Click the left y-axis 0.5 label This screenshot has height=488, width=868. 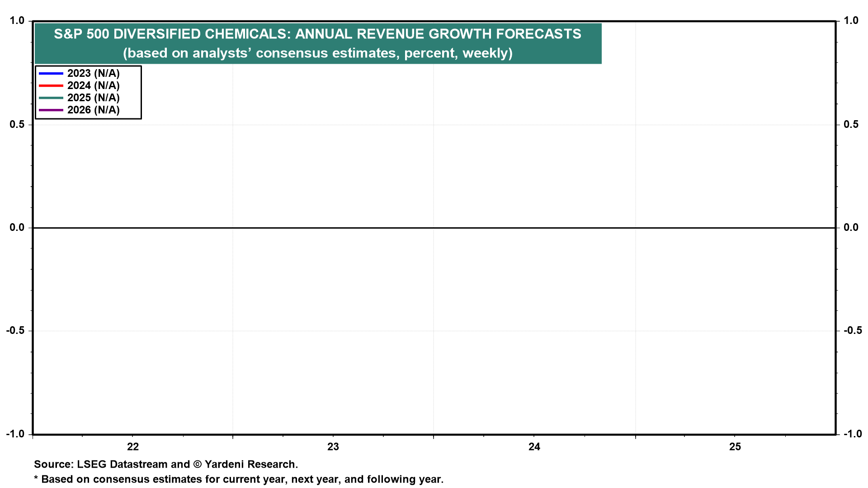[x=17, y=124]
